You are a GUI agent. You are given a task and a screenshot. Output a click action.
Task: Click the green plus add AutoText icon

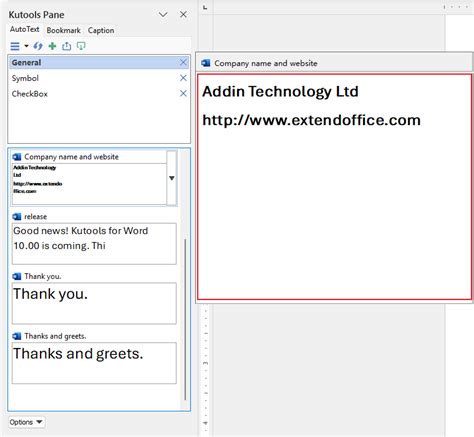pyautogui.click(x=52, y=46)
